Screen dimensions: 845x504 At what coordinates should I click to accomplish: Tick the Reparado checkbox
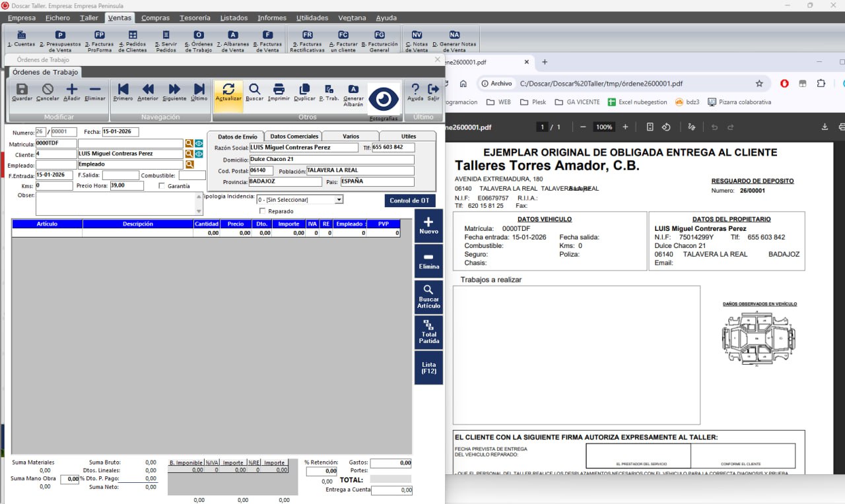(x=263, y=211)
